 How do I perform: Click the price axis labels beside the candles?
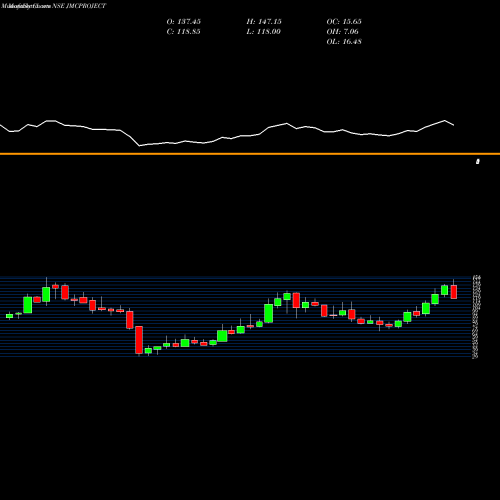[x=477, y=317]
